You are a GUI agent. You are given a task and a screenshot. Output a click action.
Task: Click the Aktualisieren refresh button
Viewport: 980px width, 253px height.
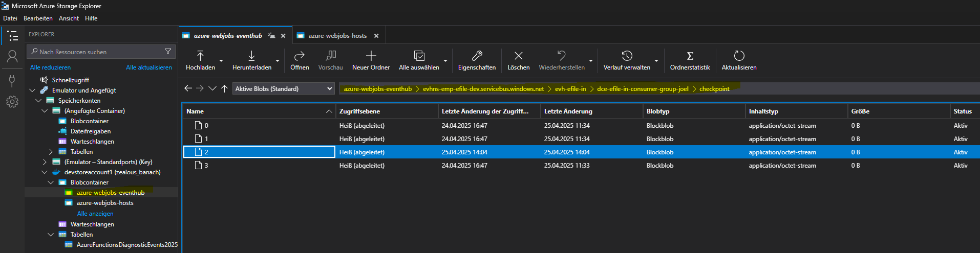pyautogui.click(x=739, y=60)
